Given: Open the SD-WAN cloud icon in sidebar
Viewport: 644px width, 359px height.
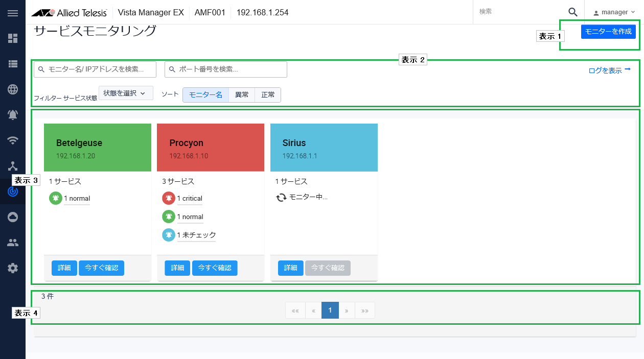Looking at the screenshot, I should 13,217.
